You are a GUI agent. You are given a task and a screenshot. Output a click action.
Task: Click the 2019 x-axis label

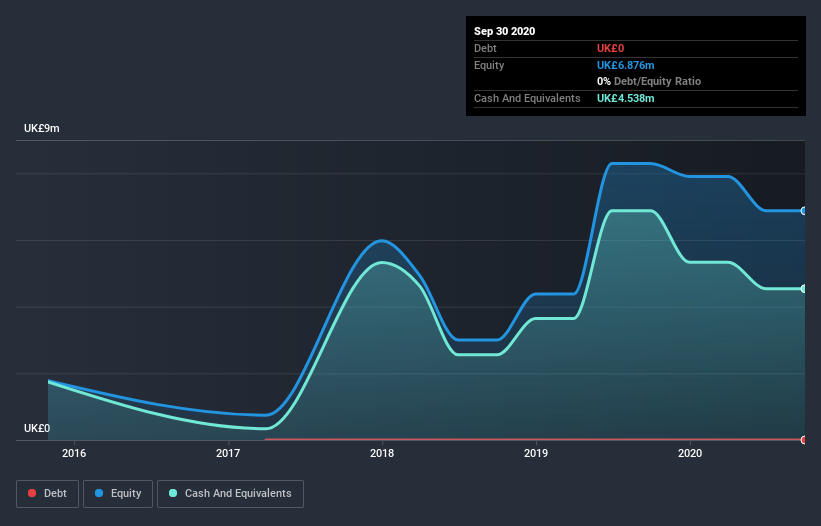(536, 453)
